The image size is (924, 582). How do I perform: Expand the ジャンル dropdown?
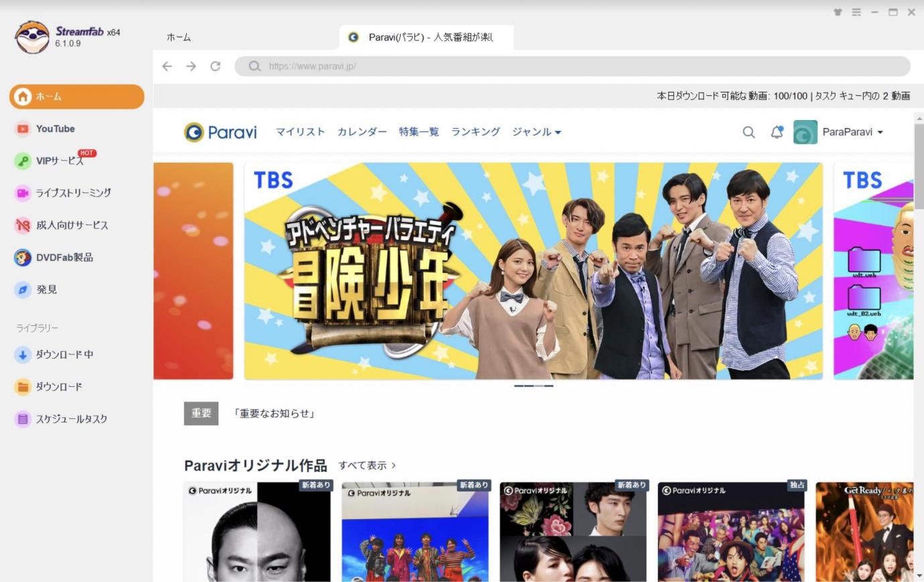536,132
